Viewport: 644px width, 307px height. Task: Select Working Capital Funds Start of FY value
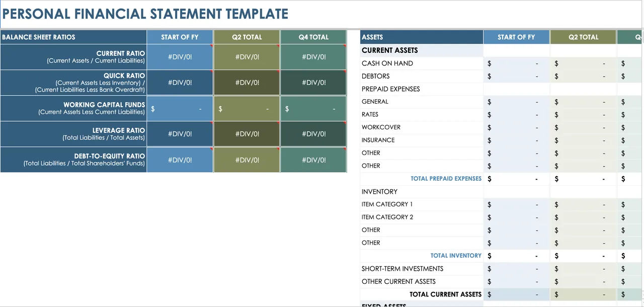pyautogui.click(x=180, y=108)
